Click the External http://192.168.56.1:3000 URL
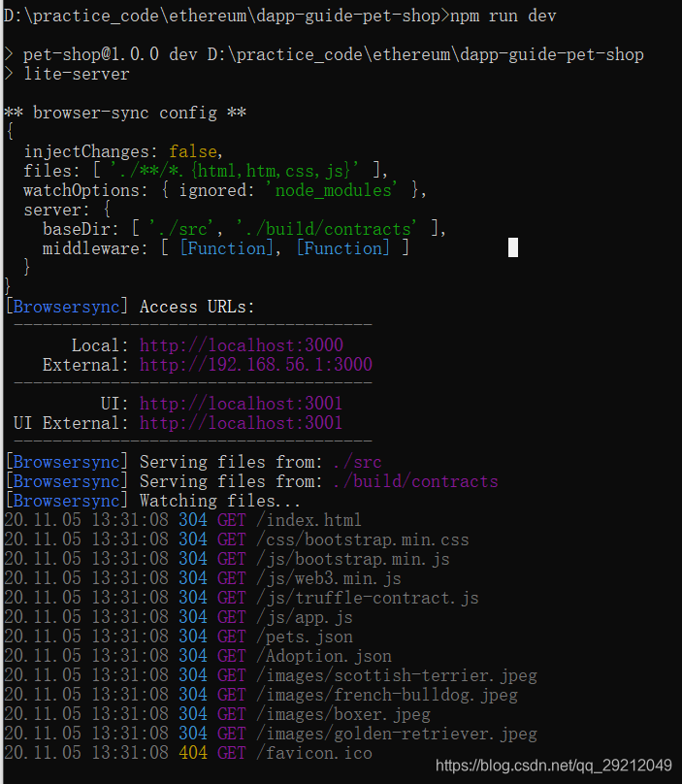Viewport: 682px width, 784px height. [256, 365]
